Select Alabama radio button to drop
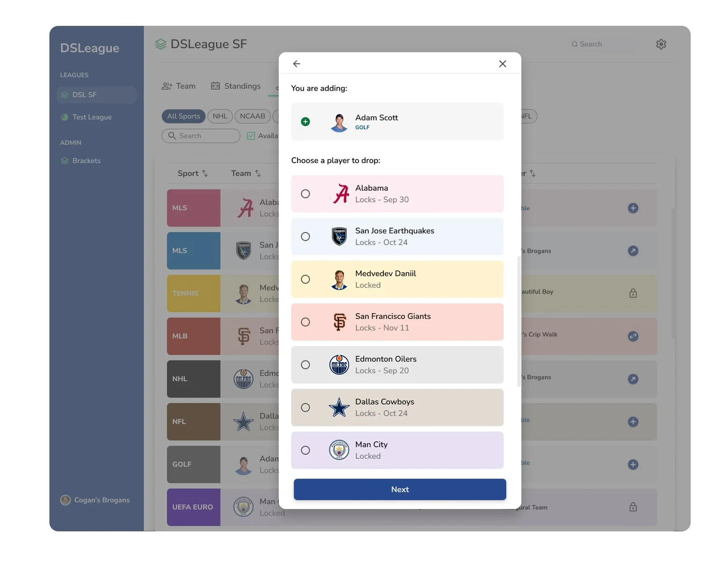This screenshot has width=728, height=563. coord(305,194)
